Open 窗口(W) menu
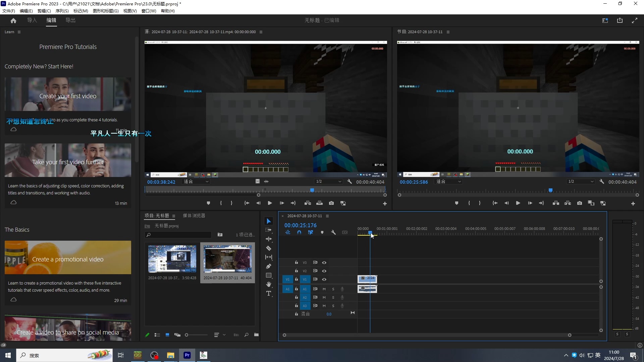 click(x=149, y=11)
